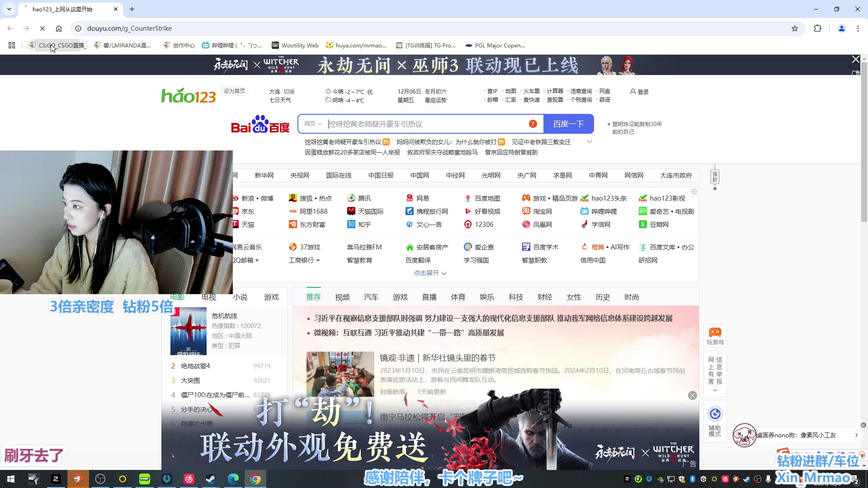
Task: Open the PGL Major Copenhagen bookmark
Action: click(x=495, y=45)
